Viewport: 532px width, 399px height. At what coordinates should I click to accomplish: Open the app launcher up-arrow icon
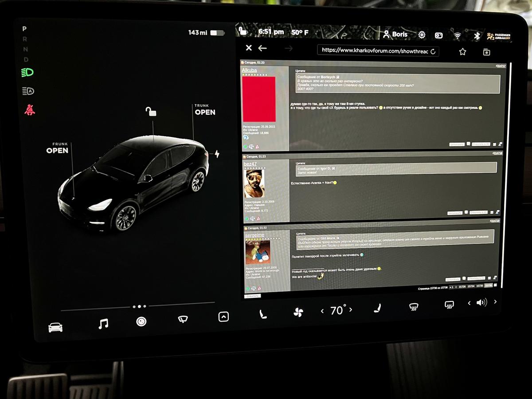point(223,317)
